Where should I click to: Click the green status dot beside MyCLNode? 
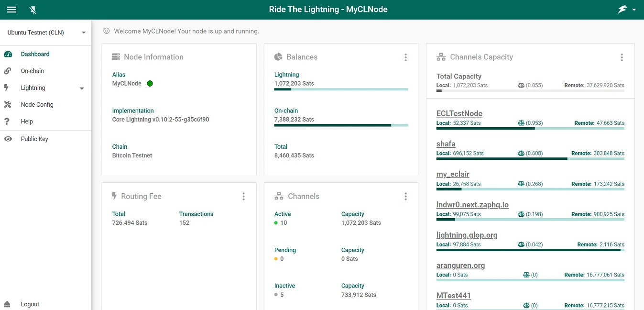150,84
